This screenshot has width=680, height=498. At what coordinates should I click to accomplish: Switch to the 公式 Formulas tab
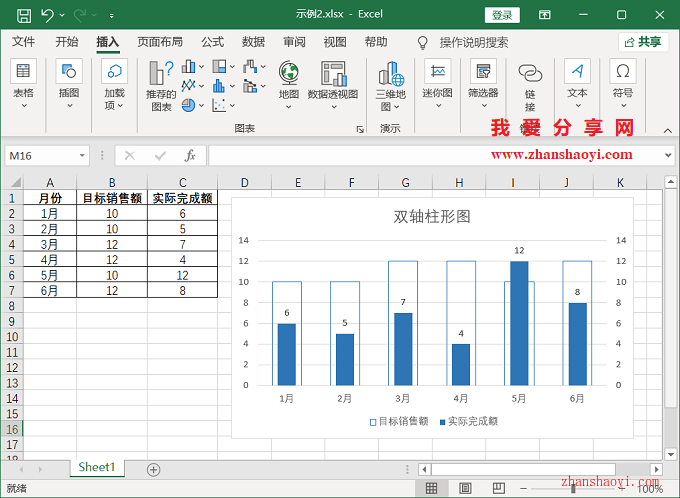pos(212,42)
